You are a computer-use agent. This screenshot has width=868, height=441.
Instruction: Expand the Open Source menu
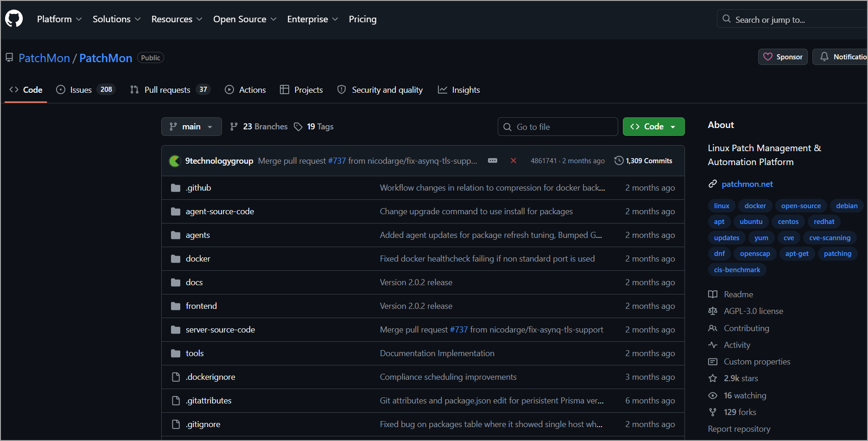coord(245,19)
